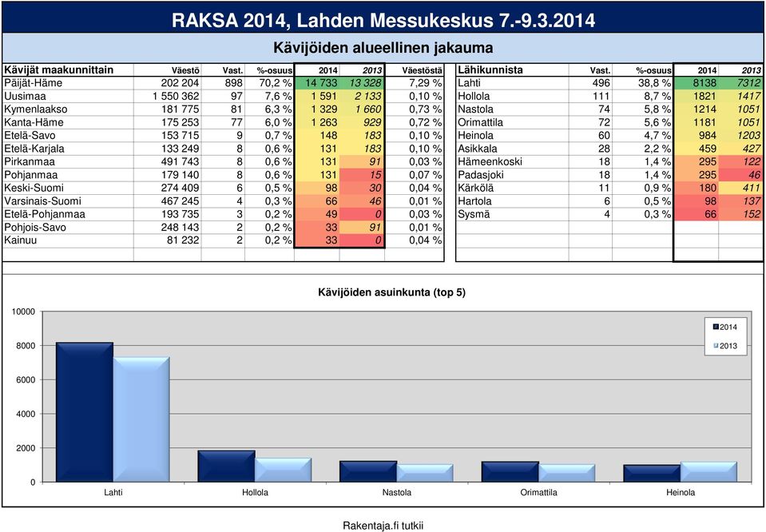This screenshot has width=766, height=532.
Task: Click the 'Hollola' x-axis label under the chart
Action: click(x=255, y=492)
